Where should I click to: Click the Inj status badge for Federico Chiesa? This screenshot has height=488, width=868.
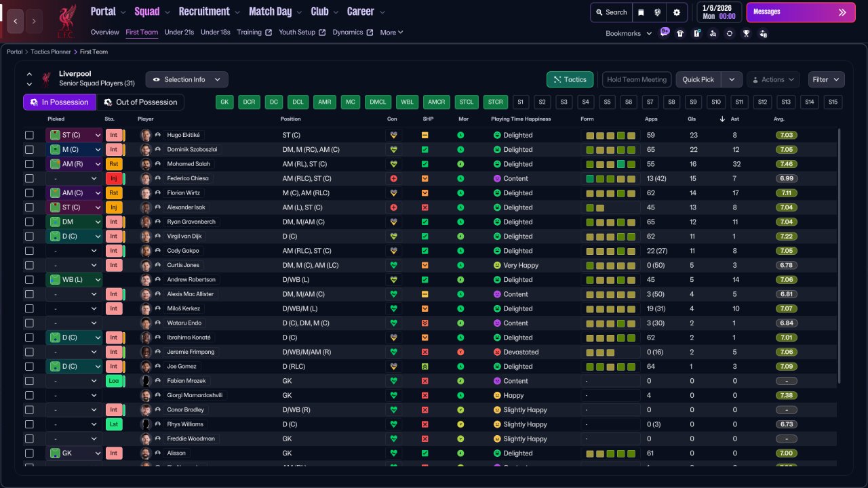pyautogui.click(x=113, y=178)
